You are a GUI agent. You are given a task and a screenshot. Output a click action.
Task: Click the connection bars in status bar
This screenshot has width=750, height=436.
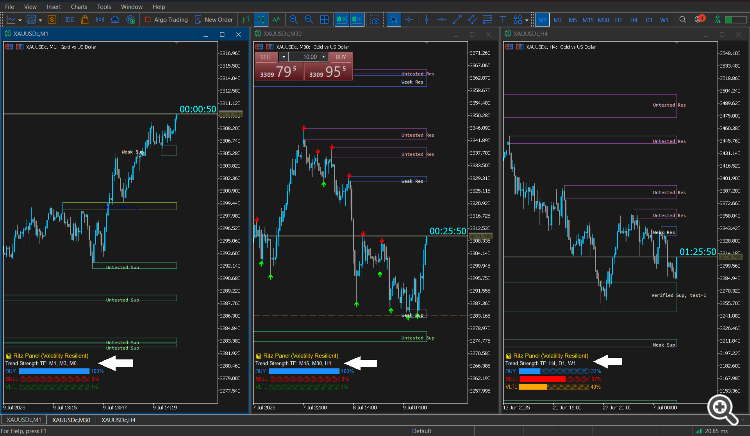[699, 431]
